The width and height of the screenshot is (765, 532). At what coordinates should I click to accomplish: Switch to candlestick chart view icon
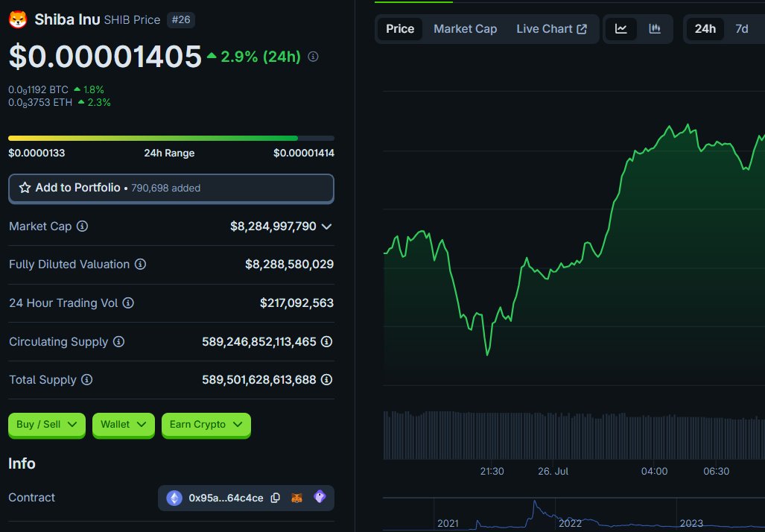tap(655, 29)
